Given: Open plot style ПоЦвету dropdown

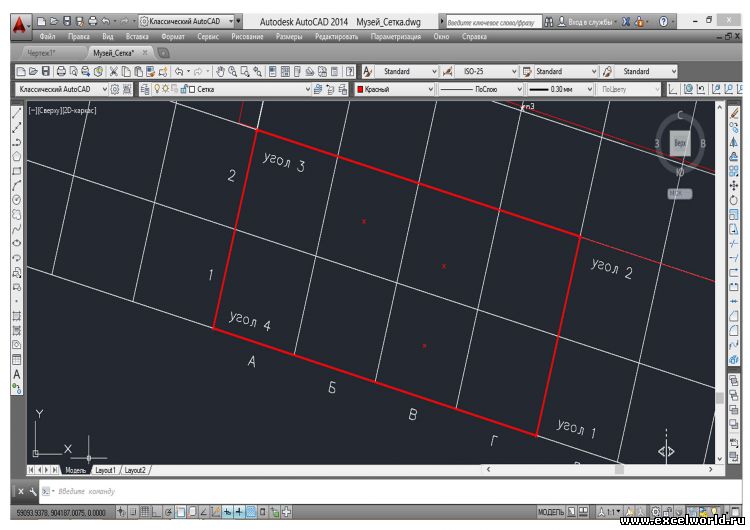Looking at the screenshot, I should pyautogui.click(x=629, y=89).
